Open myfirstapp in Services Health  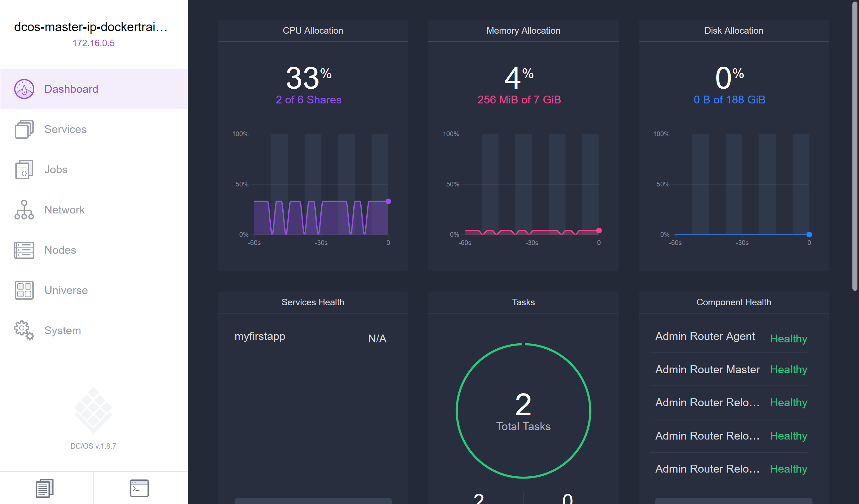click(x=260, y=336)
